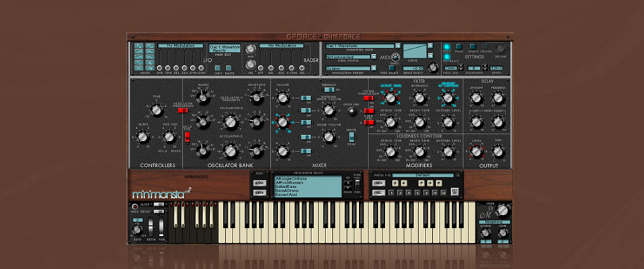Click the Glide knob in Controllers

point(143,137)
